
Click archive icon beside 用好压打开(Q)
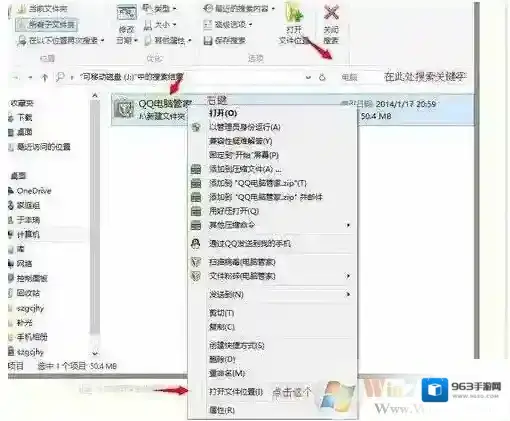click(x=196, y=211)
